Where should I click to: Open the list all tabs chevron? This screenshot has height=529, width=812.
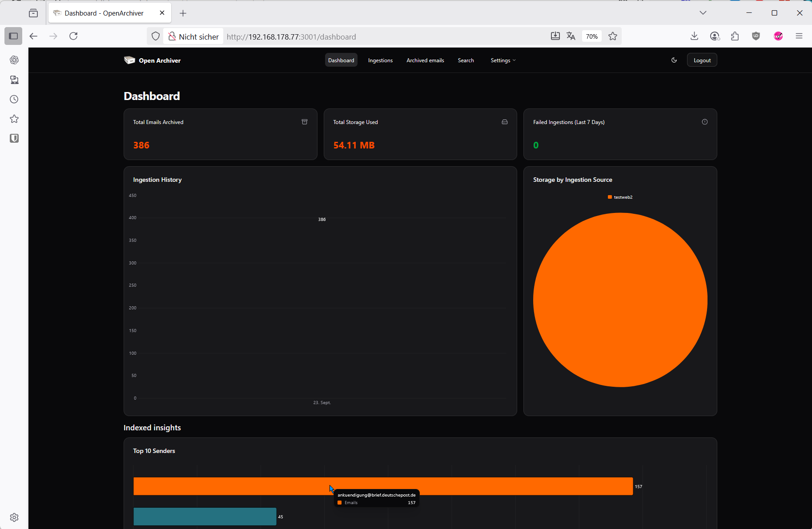tap(703, 13)
